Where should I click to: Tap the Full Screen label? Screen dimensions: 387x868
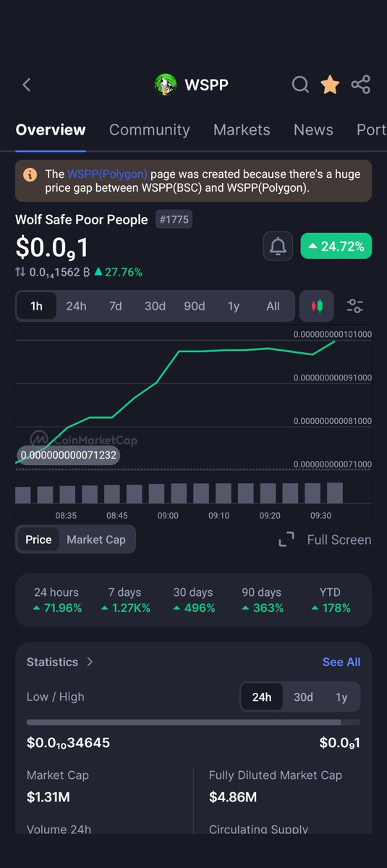[339, 540]
